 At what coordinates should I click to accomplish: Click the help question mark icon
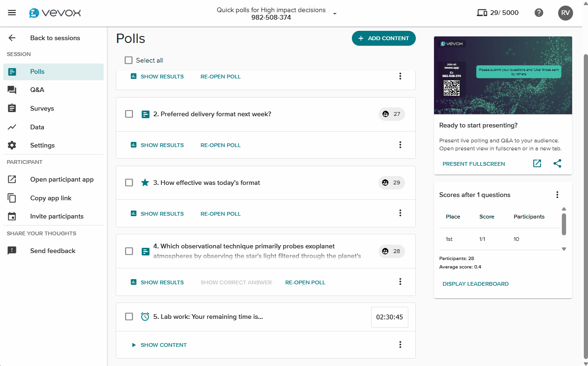pyautogui.click(x=539, y=13)
